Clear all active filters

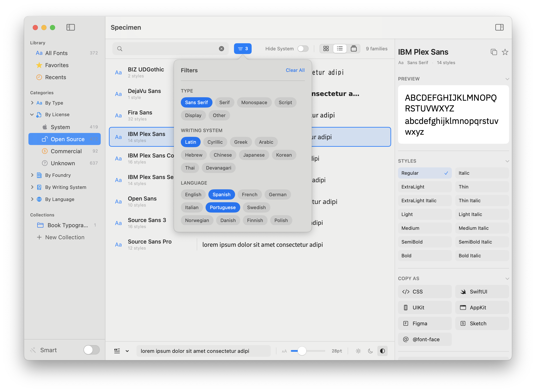click(295, 70)
